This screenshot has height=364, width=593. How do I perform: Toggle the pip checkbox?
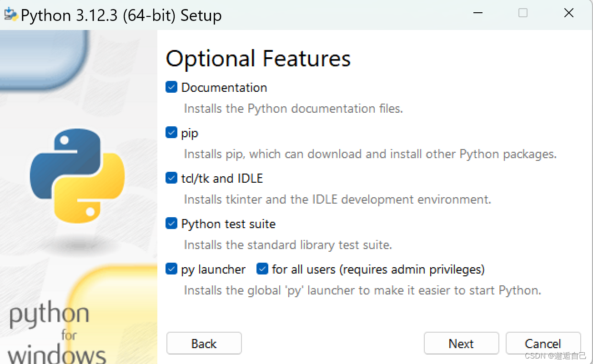(171, 133)
